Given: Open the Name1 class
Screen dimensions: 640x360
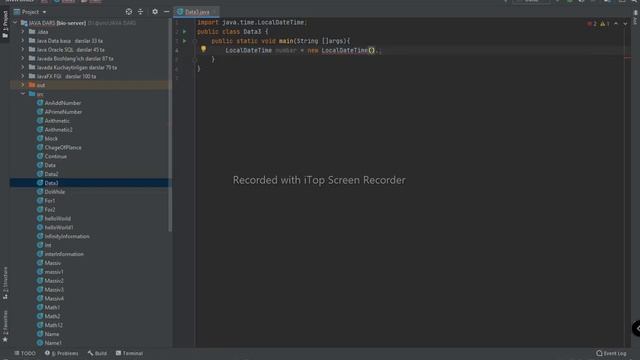Looking at the screenshot, I should [x=49, y=343].
